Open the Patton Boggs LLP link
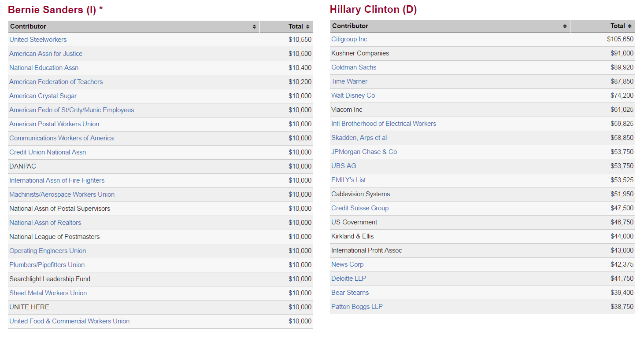 click(x=357, y=307)
